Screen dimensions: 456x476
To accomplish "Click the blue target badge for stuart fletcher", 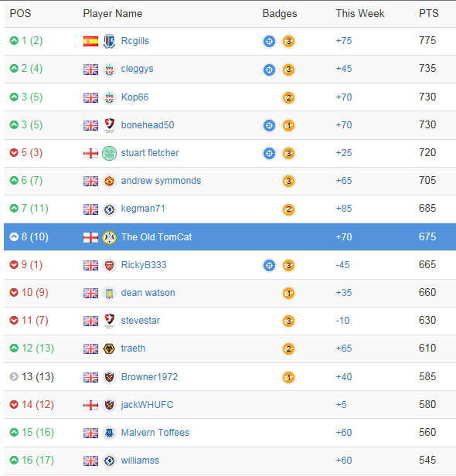I will (x=269, y=153).
